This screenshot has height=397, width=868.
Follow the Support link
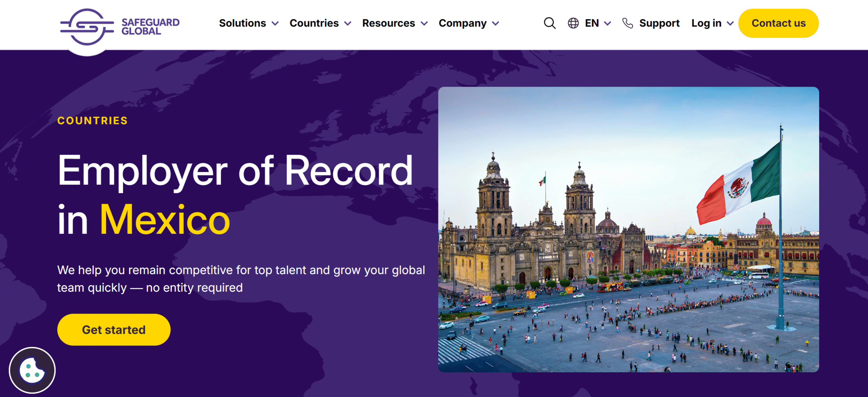[659, 23]
